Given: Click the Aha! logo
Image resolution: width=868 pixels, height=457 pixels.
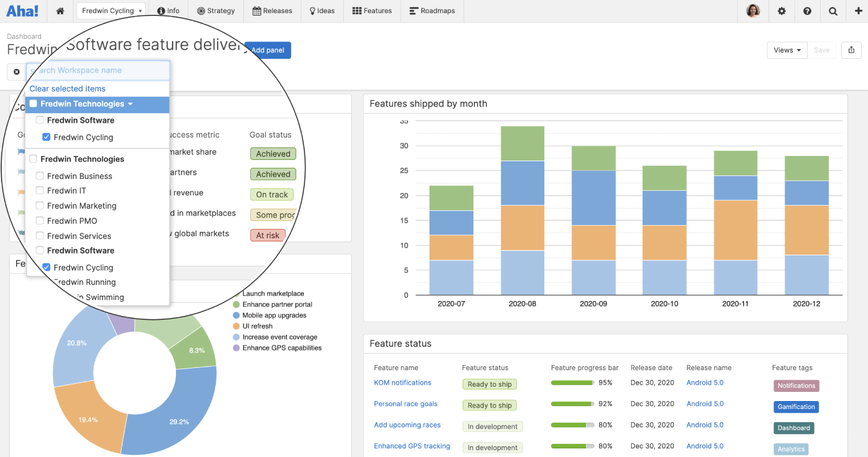Looking at the screenshot, I should coord(22,11).
